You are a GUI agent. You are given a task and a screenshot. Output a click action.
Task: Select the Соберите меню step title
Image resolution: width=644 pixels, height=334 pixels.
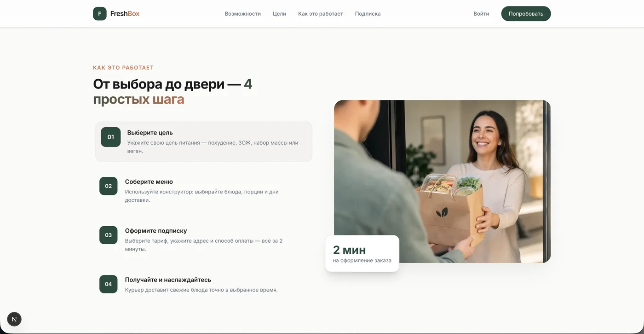tap(149, 182)
